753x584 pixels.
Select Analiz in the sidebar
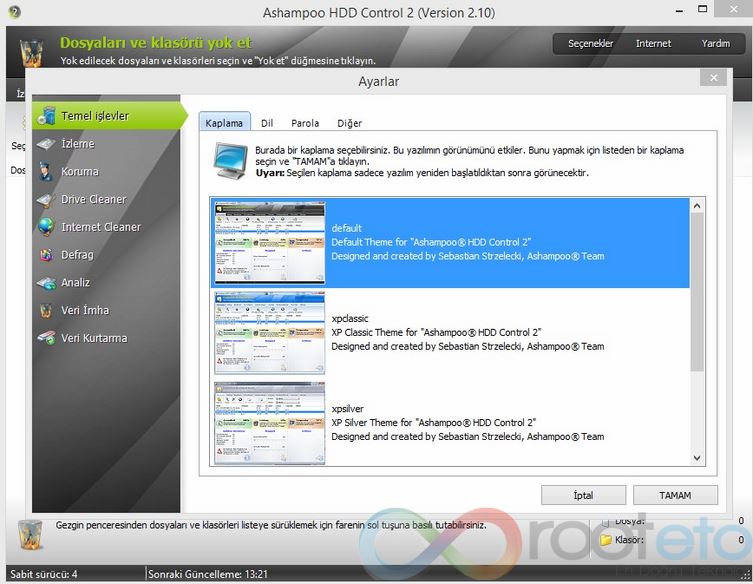coord(106,282)
